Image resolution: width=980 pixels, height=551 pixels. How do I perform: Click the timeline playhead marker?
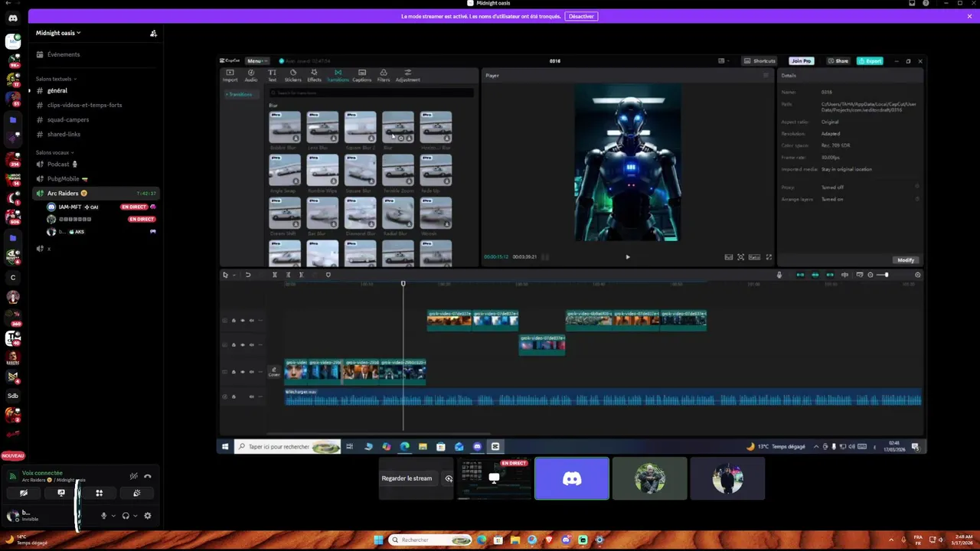403,284
